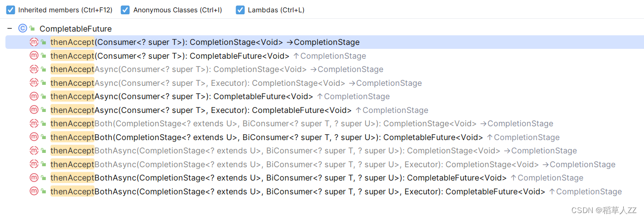Select thenAcceptAsync(Consumer, Executor) returning CompletionStage<Void>
644x219 pixels.
pyautogui.click(x=236, y=83)
